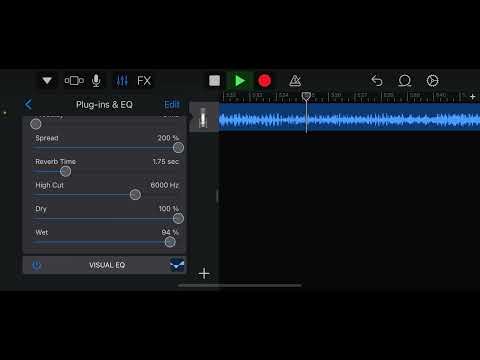Click the Wet slider knob

[170, 242]
